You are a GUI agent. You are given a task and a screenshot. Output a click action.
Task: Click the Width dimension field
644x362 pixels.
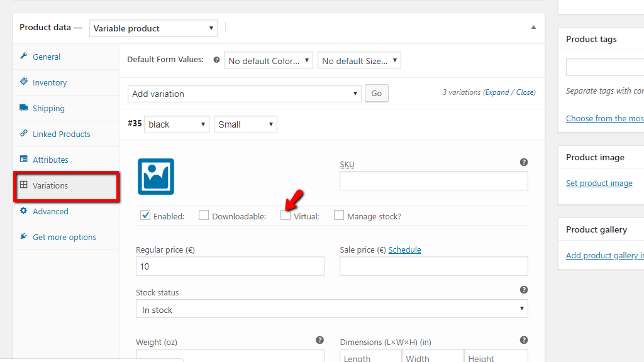433,356
